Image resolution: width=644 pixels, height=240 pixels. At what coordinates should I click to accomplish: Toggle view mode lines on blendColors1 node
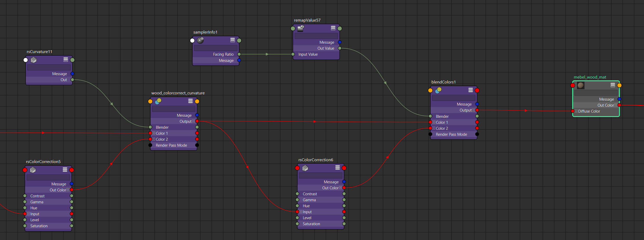(x=471, y=90)
